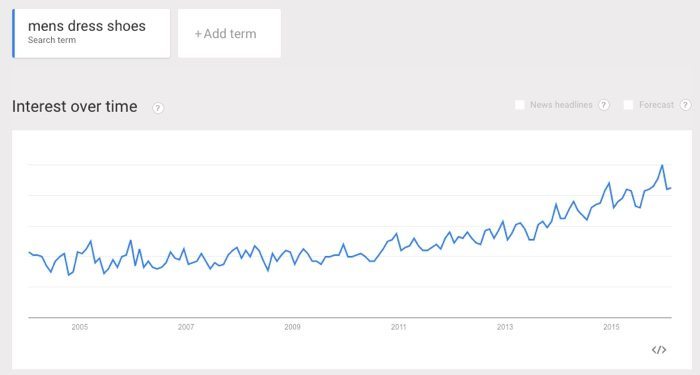Enable the News headlines checkbox
The image size is (700, 375).
coord(520,105)
